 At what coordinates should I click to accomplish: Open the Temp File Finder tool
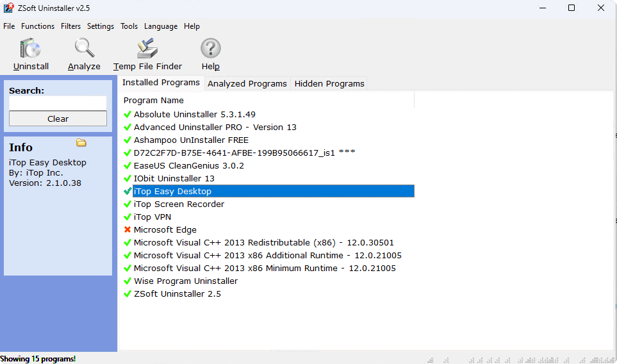point(147,54)
